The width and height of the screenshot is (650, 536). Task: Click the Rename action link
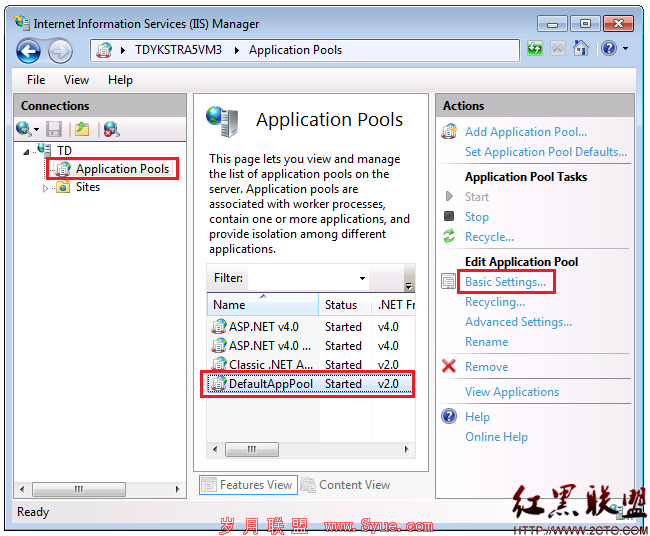486,342
